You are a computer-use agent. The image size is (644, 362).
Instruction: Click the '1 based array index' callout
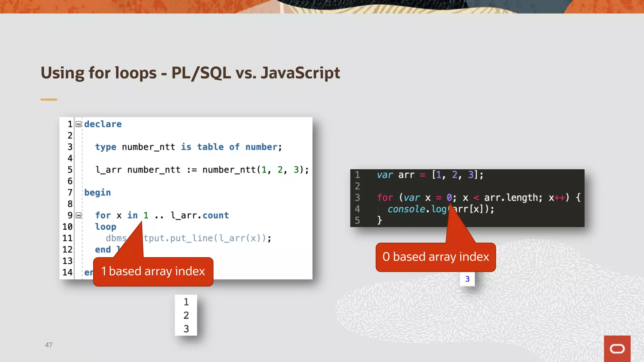[153, 271]
